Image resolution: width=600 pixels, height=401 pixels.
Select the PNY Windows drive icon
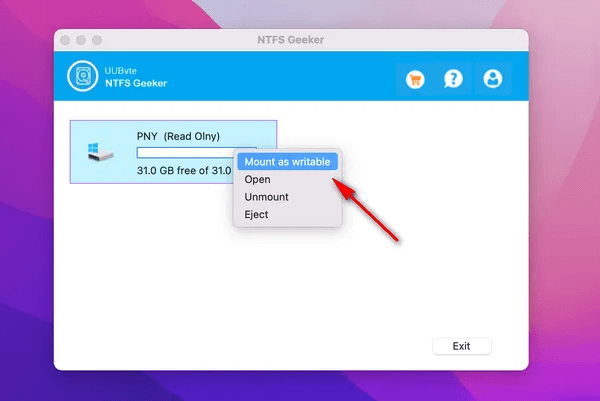coord(99,152)
